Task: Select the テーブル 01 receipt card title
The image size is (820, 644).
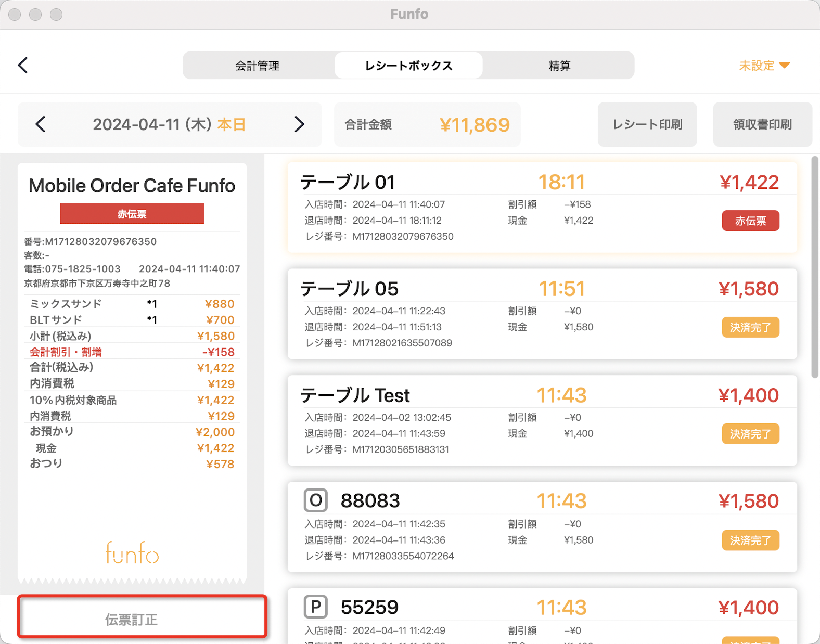Action: (348, 182)
